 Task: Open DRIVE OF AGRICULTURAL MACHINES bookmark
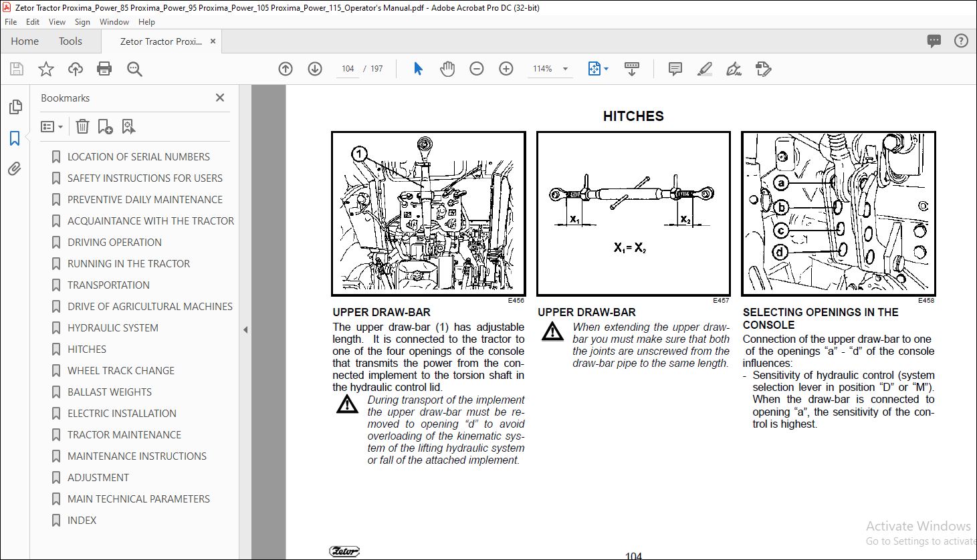tap(150, 307)
